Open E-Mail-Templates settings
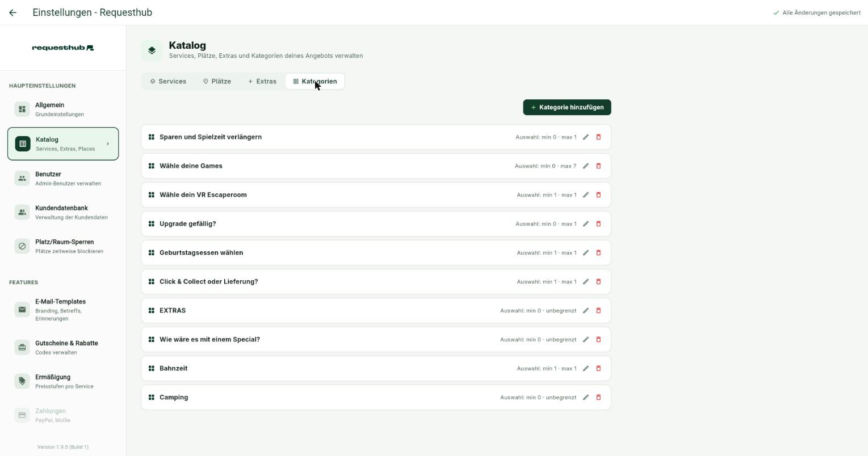The width and height of the screenshot is (868, 456). click(x=63, y=310)
